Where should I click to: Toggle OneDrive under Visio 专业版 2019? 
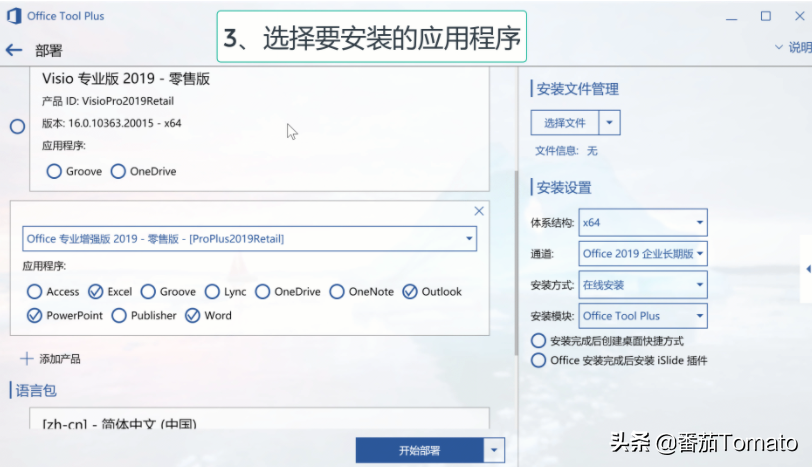[118, 171]
